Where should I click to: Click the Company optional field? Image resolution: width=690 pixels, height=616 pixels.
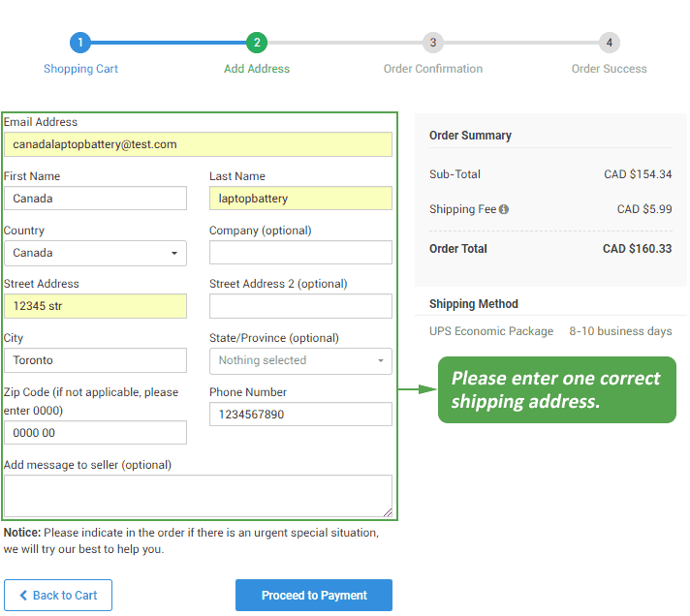point(300,253)
